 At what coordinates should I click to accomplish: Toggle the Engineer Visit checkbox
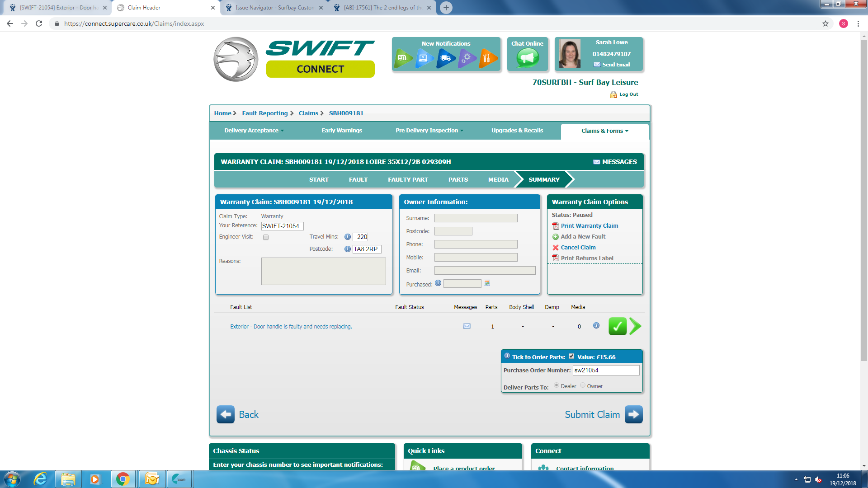pos(266,237)
